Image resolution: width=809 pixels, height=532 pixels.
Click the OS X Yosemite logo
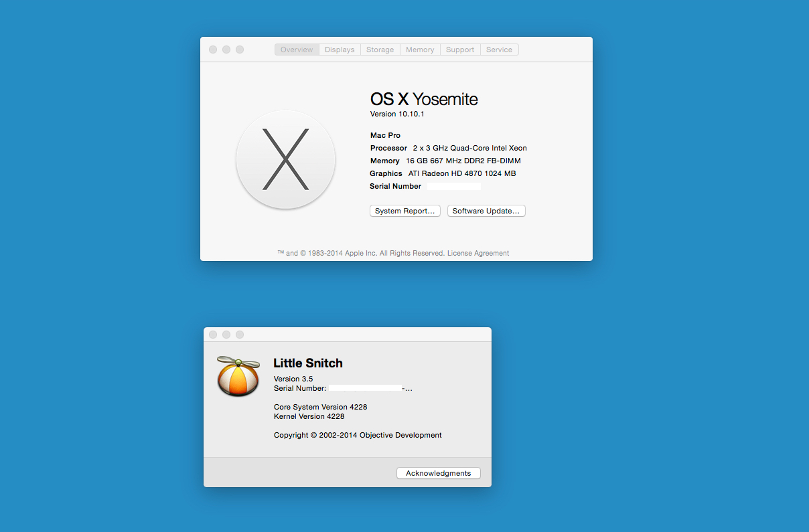(x=286, y=159)
